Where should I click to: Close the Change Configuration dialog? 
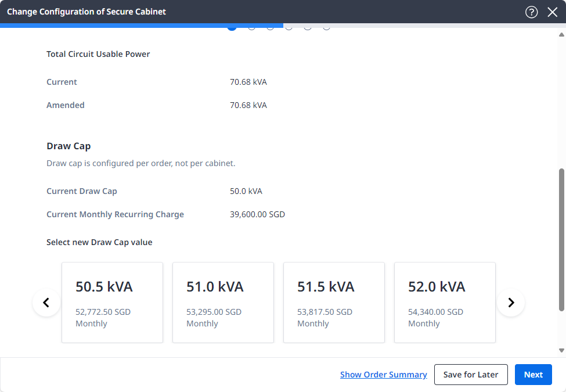552,12
